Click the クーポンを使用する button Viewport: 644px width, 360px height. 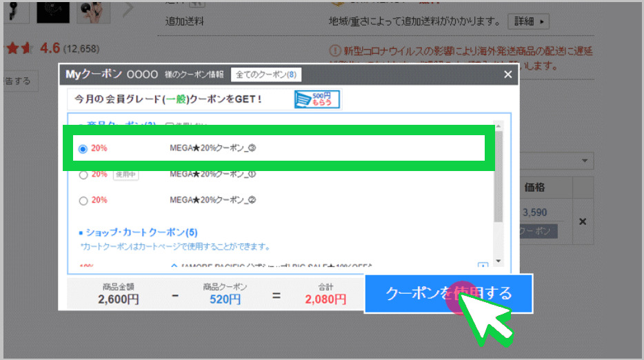pyautogui.click(x=448, y=293)
